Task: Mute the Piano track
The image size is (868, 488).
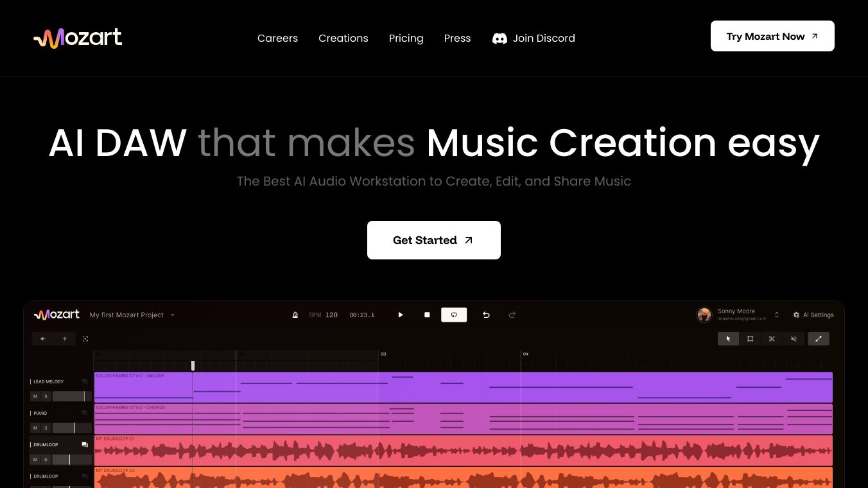Action: pyautogui.click(x=35, y=428)
